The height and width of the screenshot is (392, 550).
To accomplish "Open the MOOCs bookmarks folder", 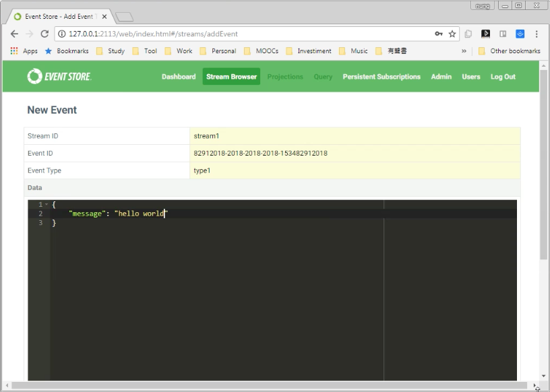I will click(262, 51).
